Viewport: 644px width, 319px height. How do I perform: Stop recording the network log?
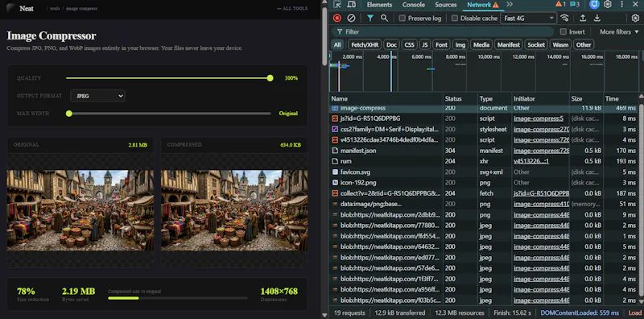(337, 18)
